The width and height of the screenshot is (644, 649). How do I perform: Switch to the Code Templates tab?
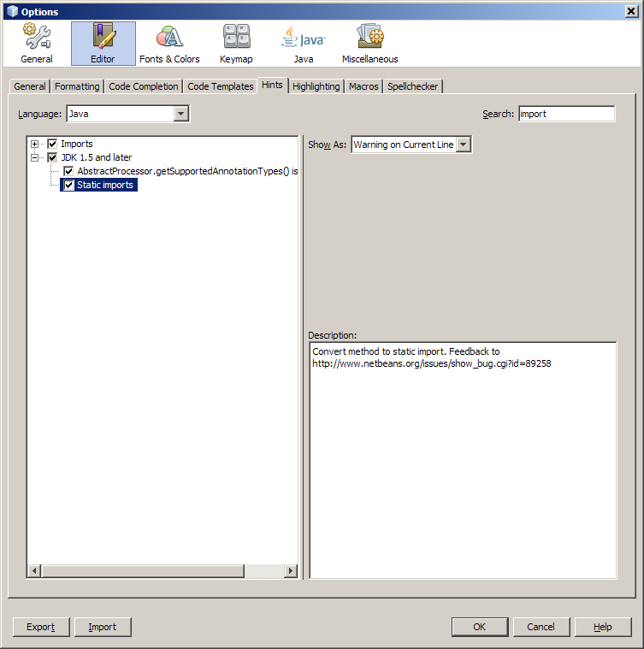click(220, 86)
